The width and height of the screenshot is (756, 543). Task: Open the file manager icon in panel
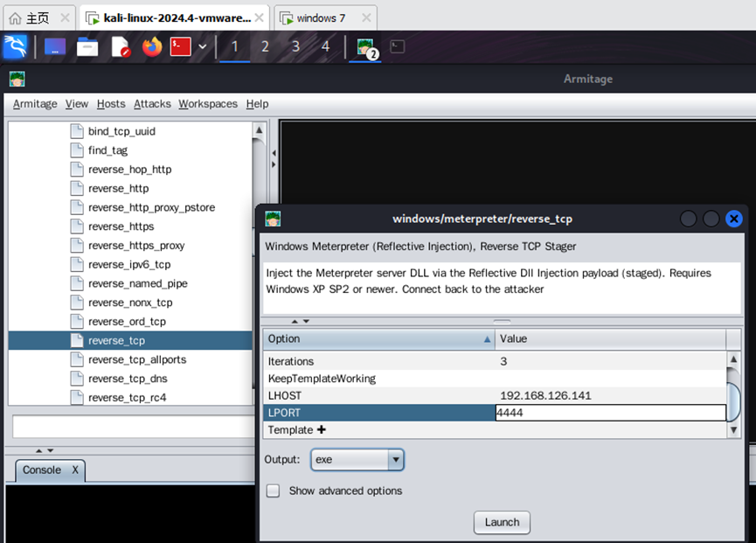coord(87,46)
